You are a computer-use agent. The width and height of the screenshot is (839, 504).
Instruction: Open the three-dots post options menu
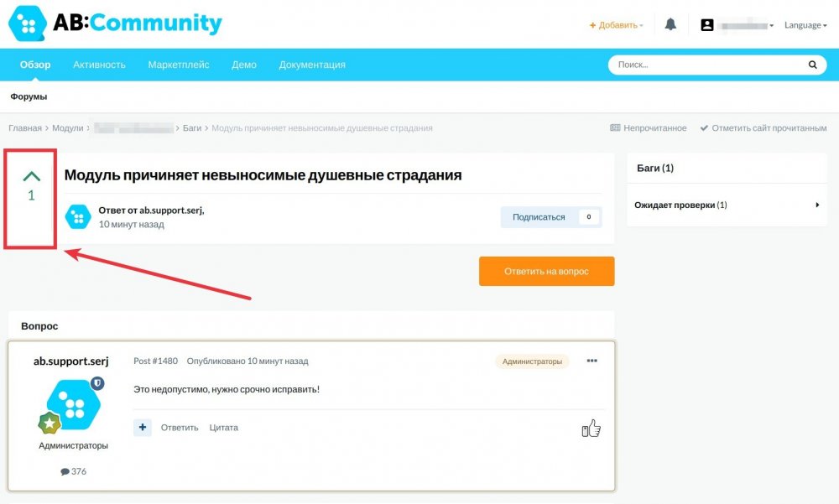592,361
